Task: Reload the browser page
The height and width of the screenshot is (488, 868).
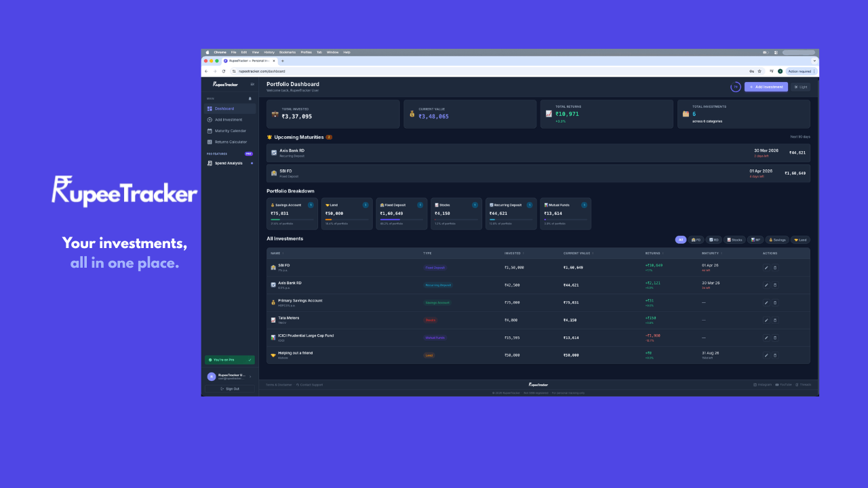Action: click(224, 71)
